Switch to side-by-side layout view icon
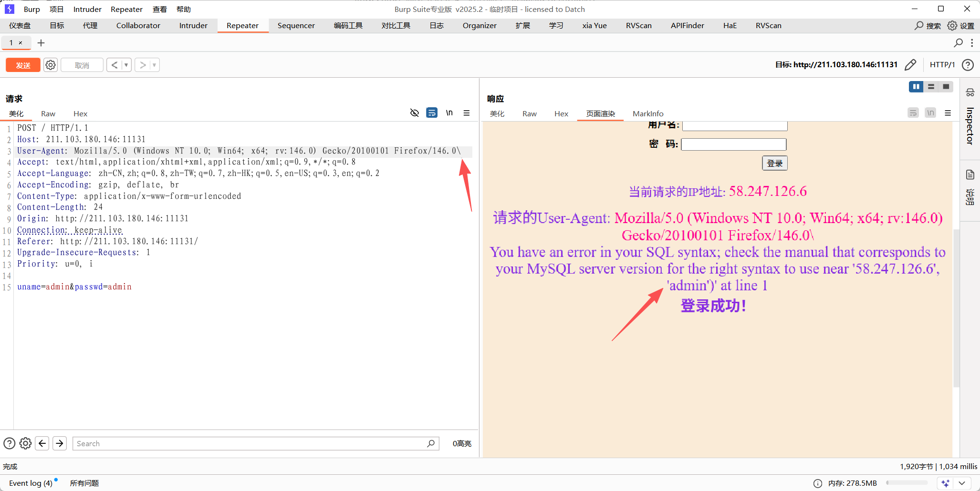 pos(916,87)
